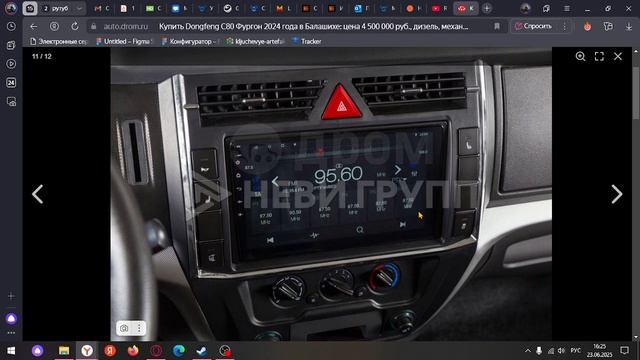Viewport: 640px width, 360px height.
Task: Open the new tab with the plus button
Action: pos(487,8)
